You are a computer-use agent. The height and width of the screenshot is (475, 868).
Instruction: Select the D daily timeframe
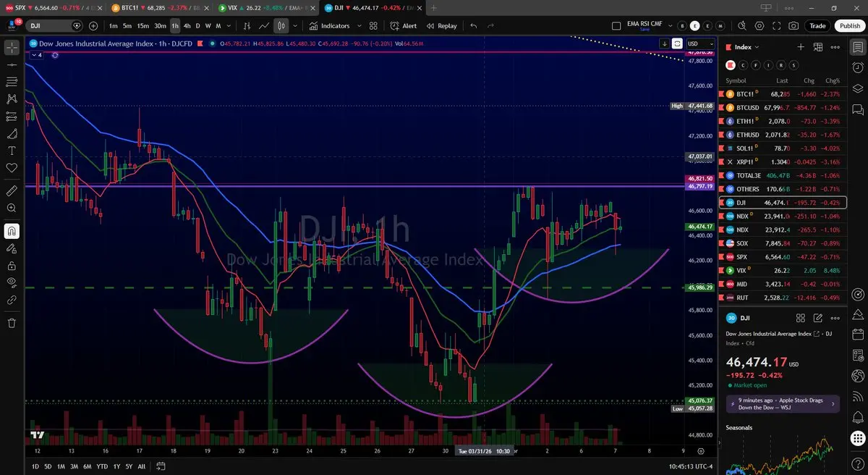tap(198, 25)
